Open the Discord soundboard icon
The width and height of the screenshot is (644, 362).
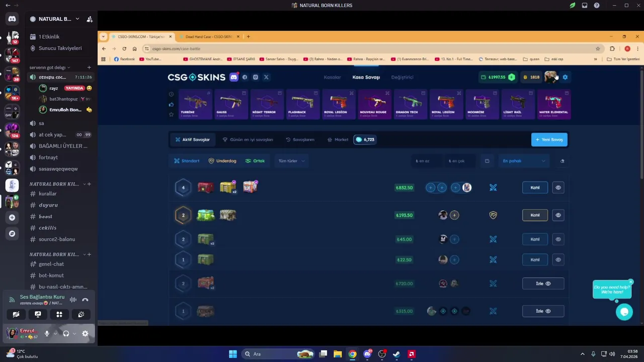click(81, 314)
